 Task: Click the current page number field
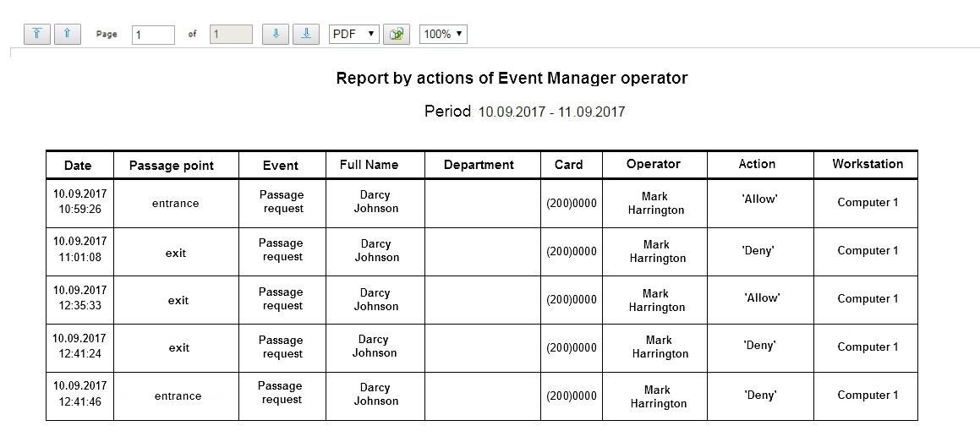(x=153, y=35)
